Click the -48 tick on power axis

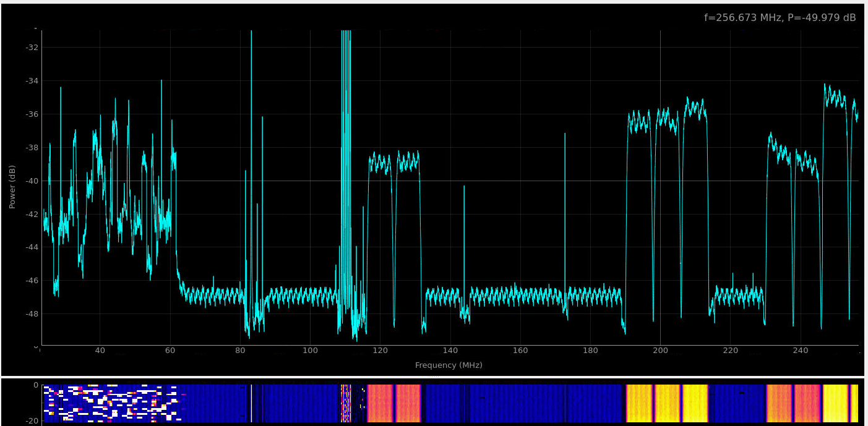click(x=30, y=313)
